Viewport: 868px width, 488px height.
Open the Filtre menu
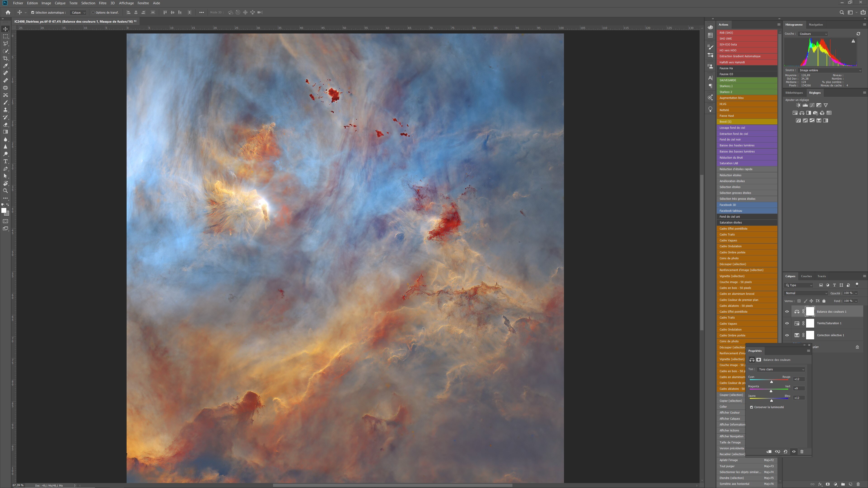102,3
